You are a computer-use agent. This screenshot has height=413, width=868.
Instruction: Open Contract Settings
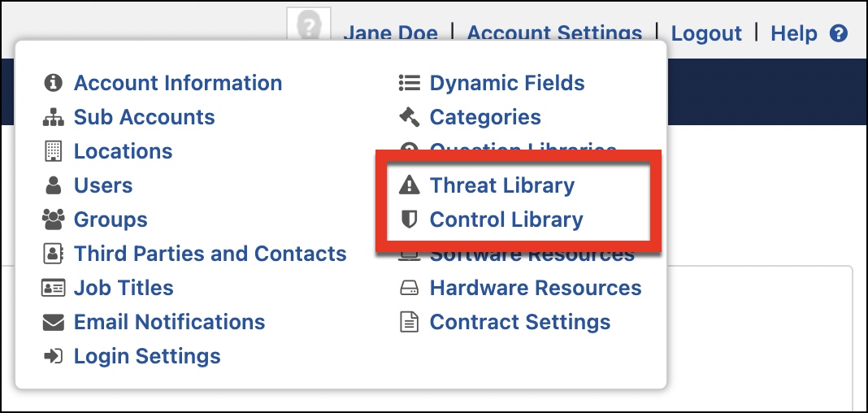[x=520, y=322]
